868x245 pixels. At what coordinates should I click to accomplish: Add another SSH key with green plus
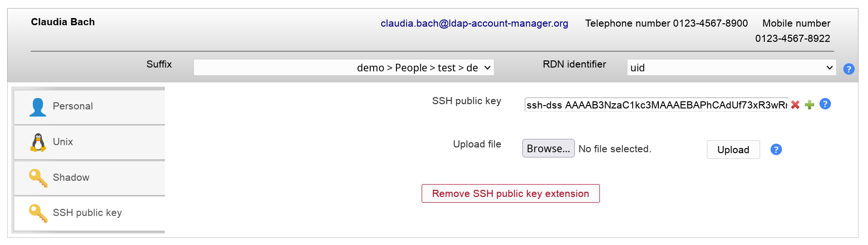tap(810, 105)
